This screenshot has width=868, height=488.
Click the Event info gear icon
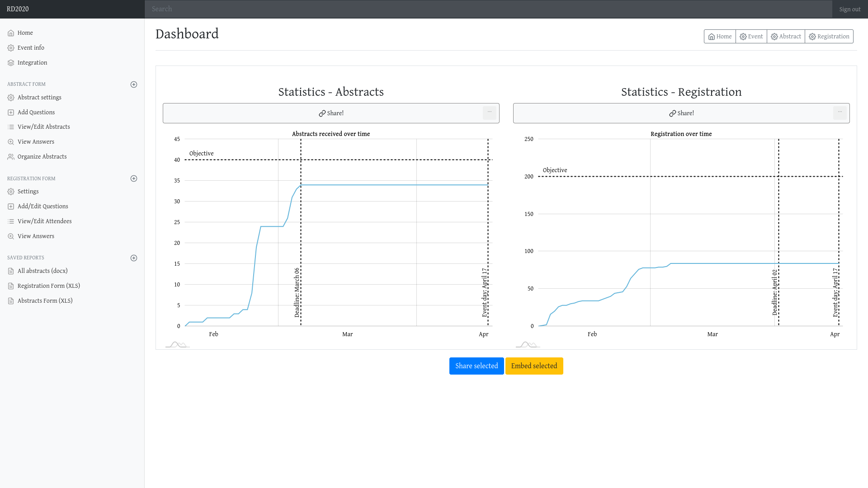click(11, 48)
